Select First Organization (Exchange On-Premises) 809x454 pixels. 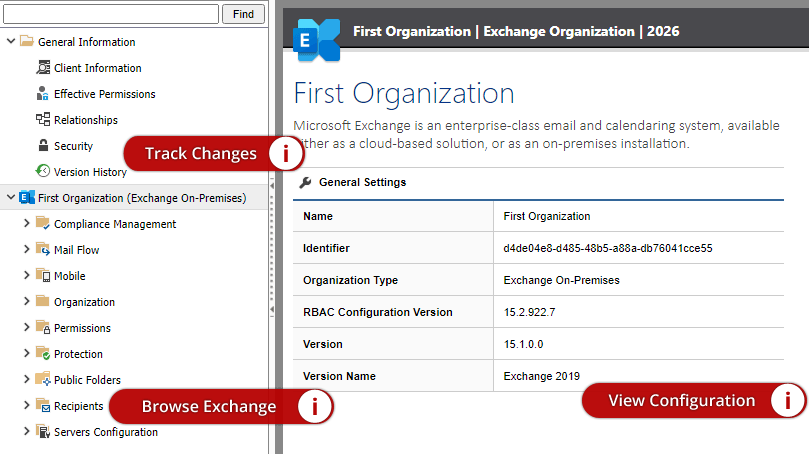click(x=142, y=198)
